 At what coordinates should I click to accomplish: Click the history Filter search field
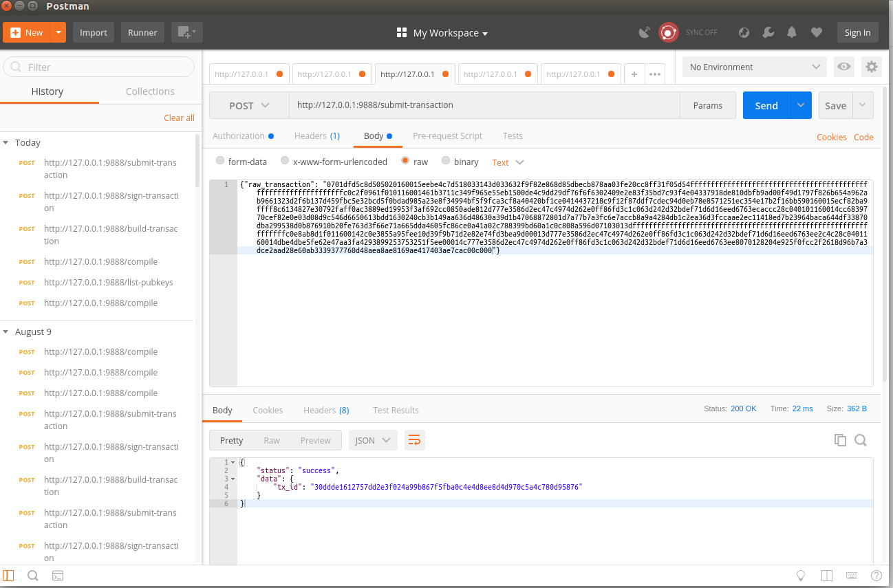pyautogui.click(x=99, y=67)
